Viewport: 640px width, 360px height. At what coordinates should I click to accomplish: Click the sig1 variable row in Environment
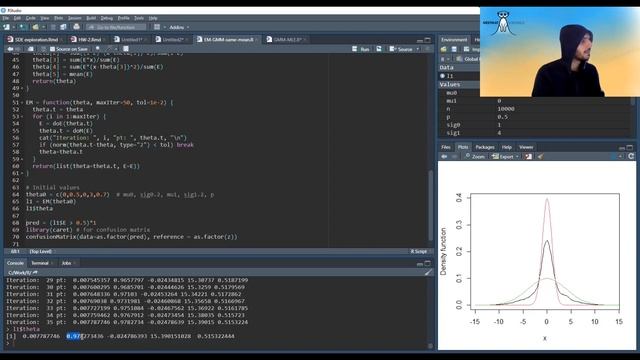[535, 133]
